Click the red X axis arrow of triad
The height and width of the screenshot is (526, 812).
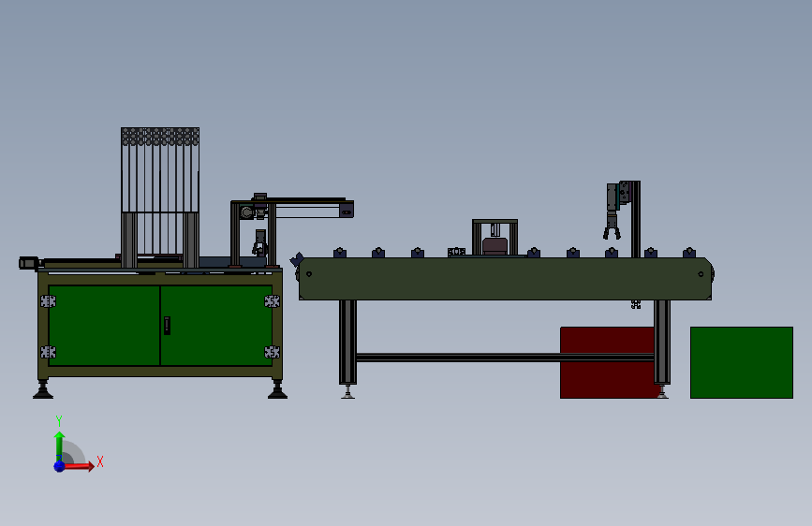pos(79,466)
